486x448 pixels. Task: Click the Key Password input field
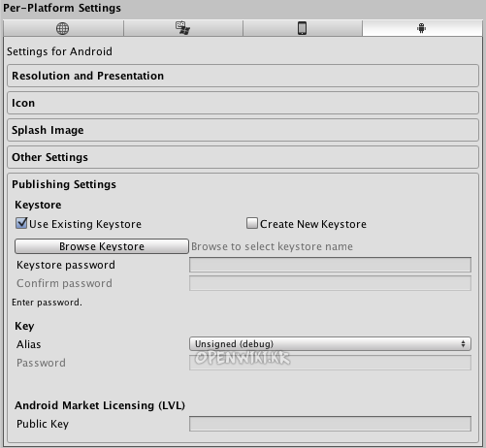(330, 363)
